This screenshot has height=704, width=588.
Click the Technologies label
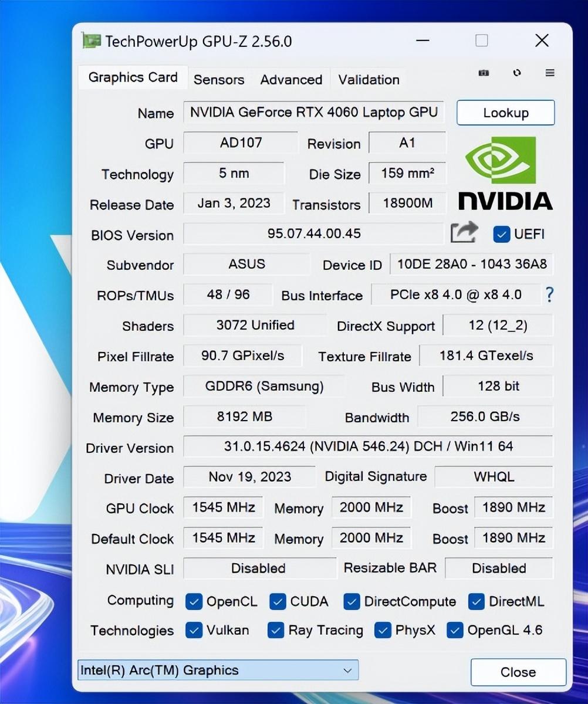(132, 631)
